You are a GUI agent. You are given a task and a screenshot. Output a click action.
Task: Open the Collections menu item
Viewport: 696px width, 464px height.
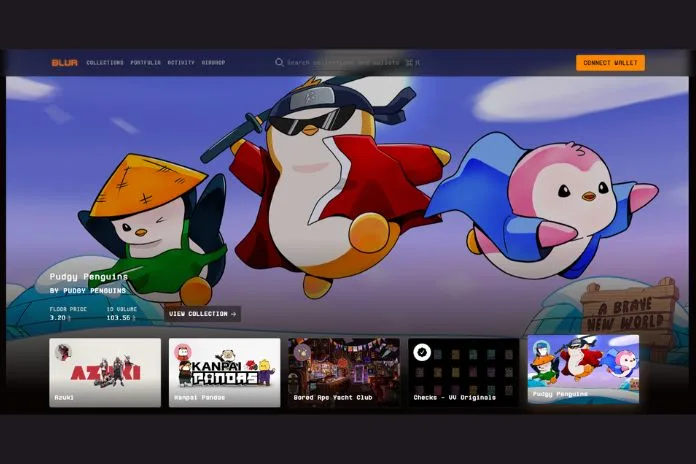tap(105, 63)
